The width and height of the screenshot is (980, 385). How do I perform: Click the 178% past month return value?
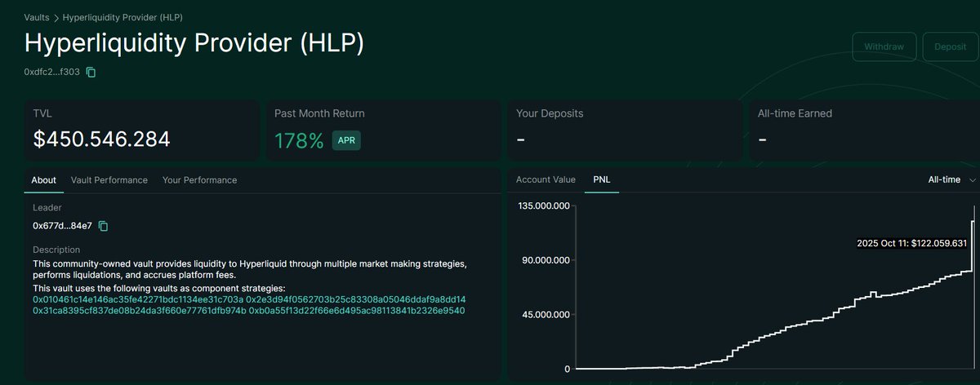(x=299, y=140)
